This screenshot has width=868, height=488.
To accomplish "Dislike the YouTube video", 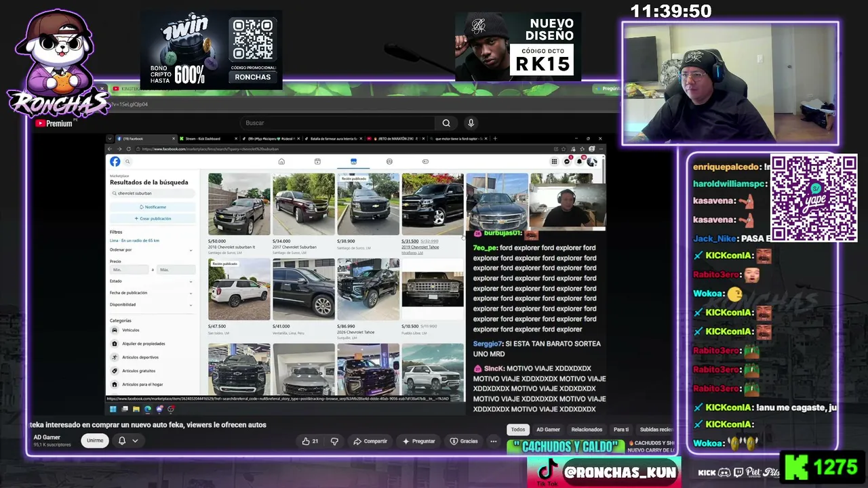I will [334, 441].
